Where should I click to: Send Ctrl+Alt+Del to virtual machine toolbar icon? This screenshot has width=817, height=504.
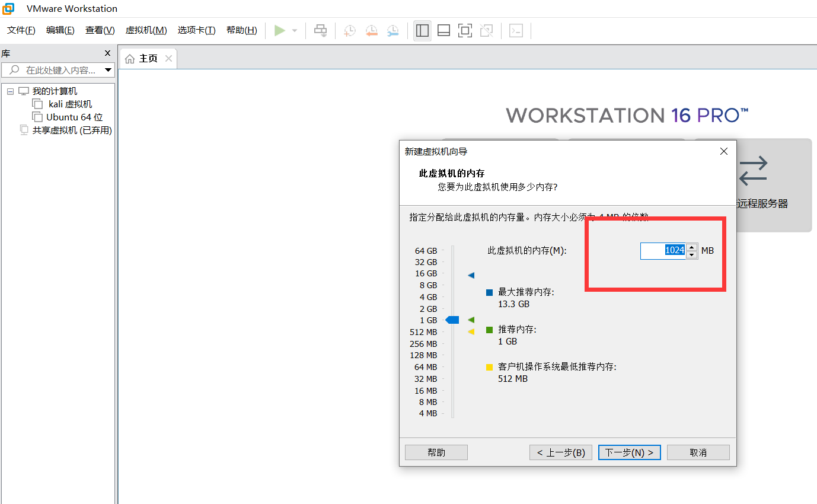coord(320,31)
